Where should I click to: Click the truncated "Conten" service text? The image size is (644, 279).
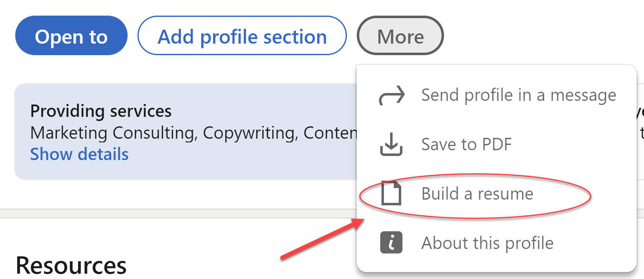330,133
